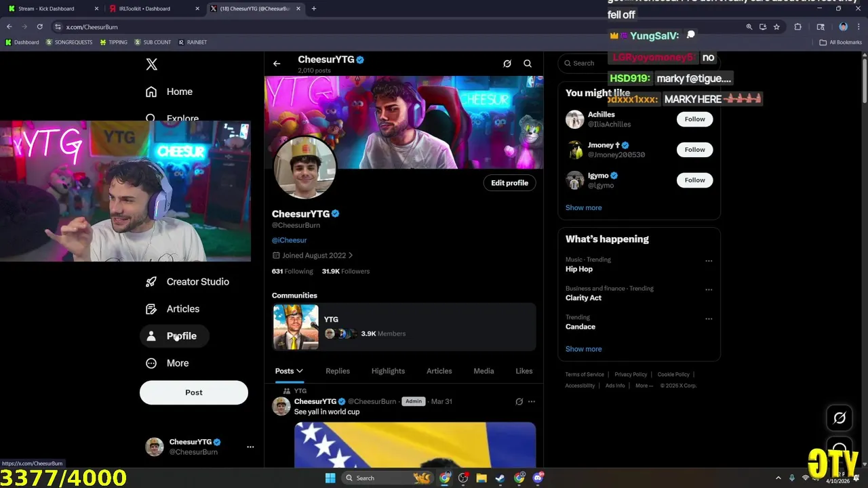Go to Home in the X sidebar

[x=170, y=91]
